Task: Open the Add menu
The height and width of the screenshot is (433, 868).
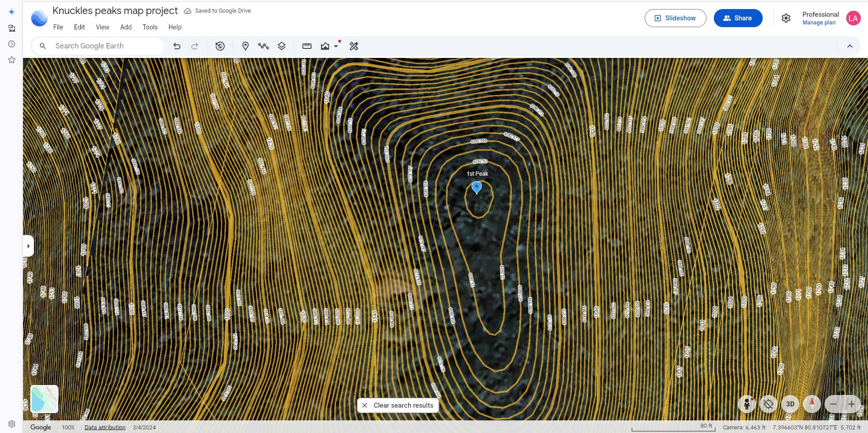Action: pos(126,27)
